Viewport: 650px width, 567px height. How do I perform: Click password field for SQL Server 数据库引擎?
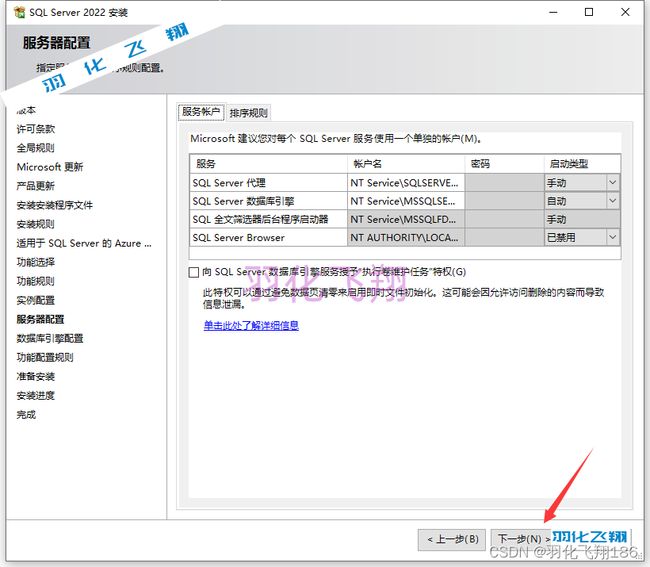coord(504,201)
